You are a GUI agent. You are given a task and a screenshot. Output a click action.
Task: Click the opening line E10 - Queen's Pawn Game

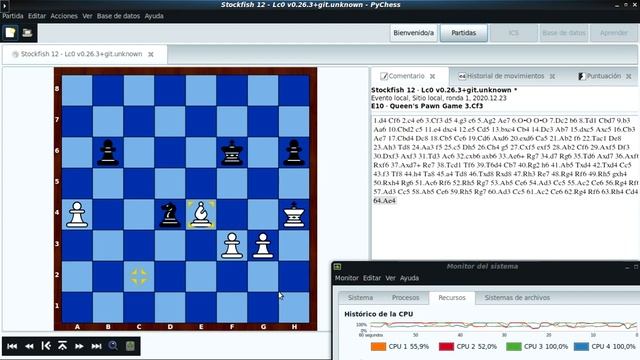pyautogui.click(x=427, y=106)
